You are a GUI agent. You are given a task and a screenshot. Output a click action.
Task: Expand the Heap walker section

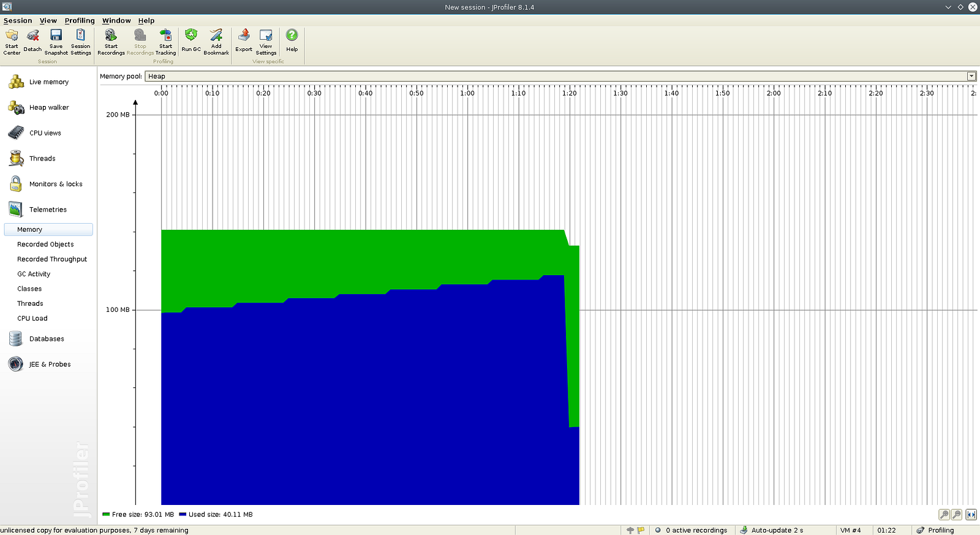(x=49, y=108)
